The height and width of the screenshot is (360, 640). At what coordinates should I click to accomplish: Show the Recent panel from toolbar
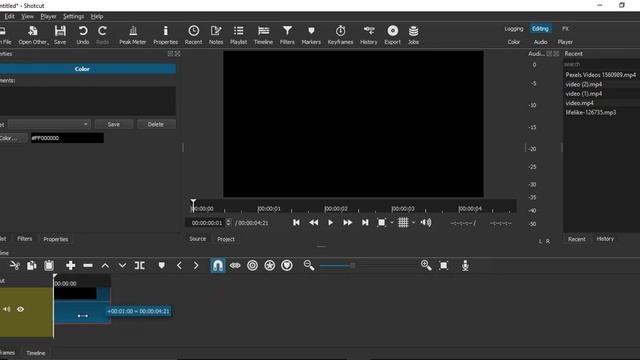coord(193,35)
